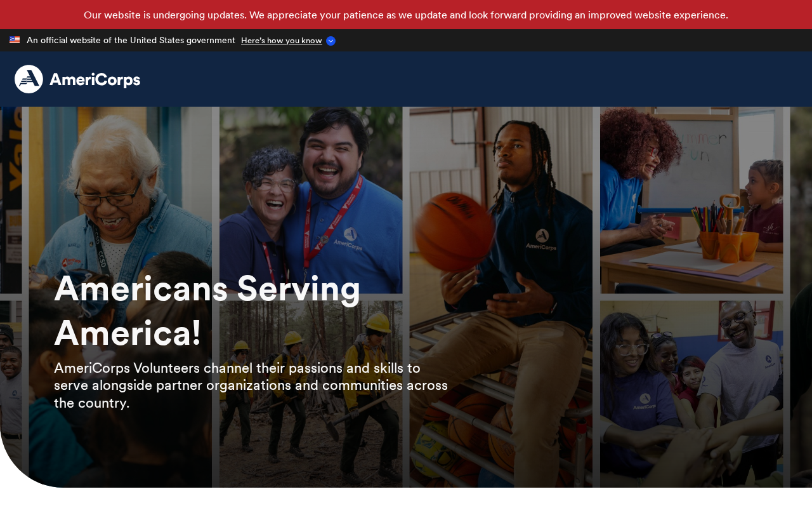Click the "Americans Serving America!" heading
This screenshot has width=812, height=508.
(x=207, y=310)
